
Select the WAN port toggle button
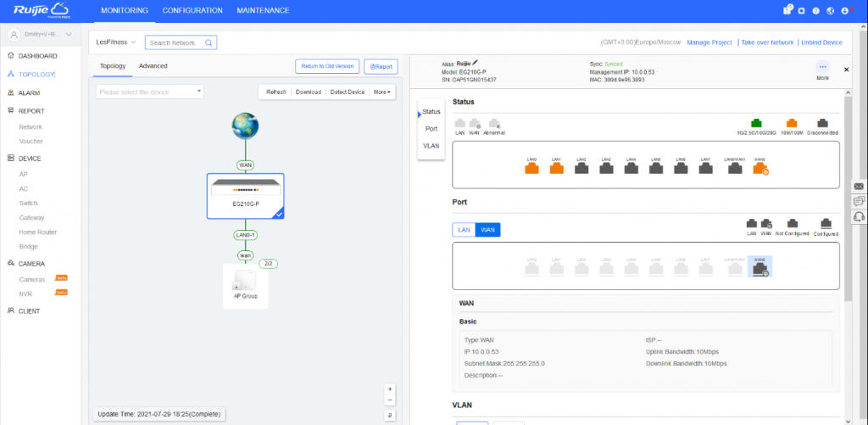[487, 229]
